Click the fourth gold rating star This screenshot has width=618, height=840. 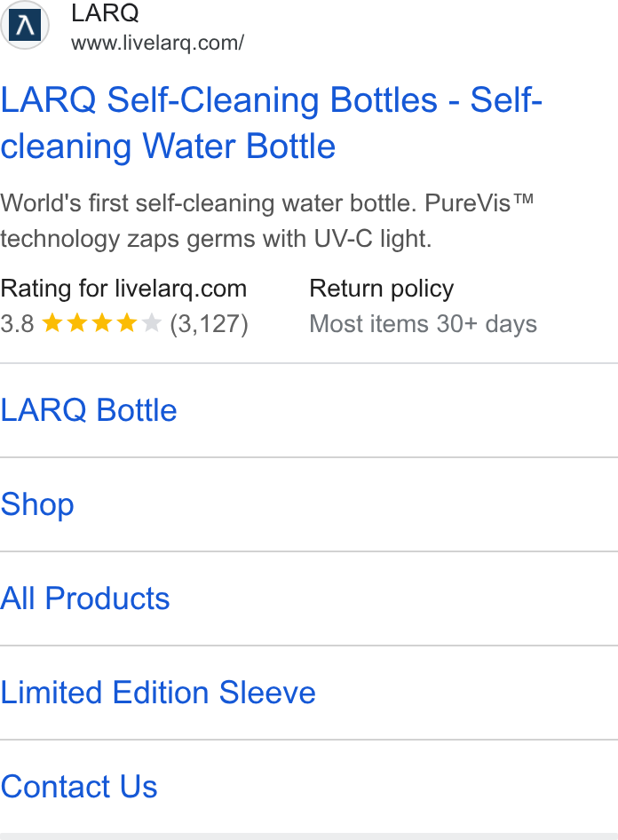[x=127, y=323]
